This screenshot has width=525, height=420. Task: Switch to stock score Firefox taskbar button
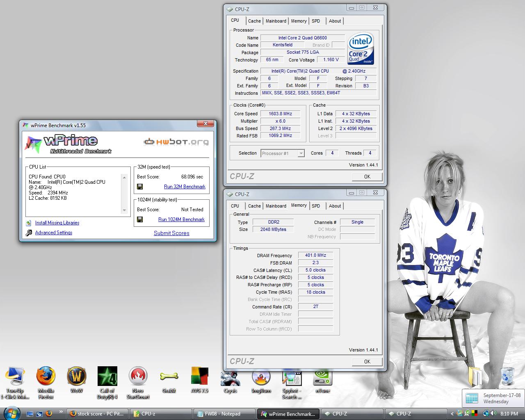pyautogui.click(x=98, y=414)
